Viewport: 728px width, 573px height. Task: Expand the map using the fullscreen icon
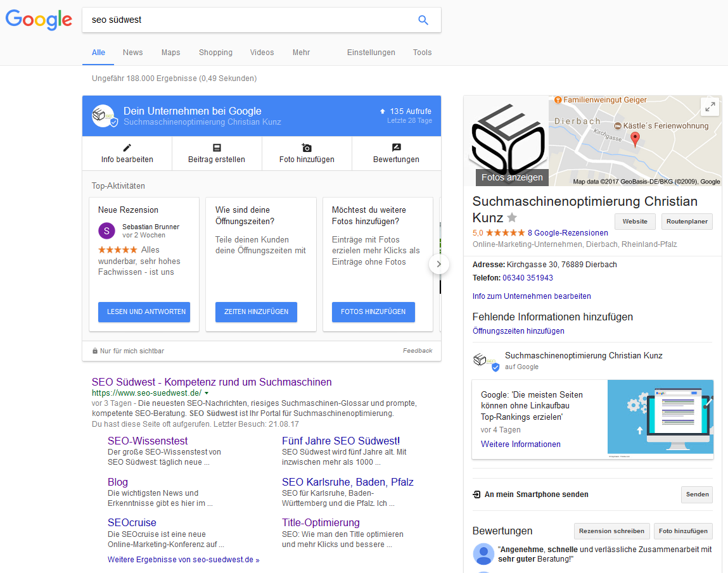point(710,106)
